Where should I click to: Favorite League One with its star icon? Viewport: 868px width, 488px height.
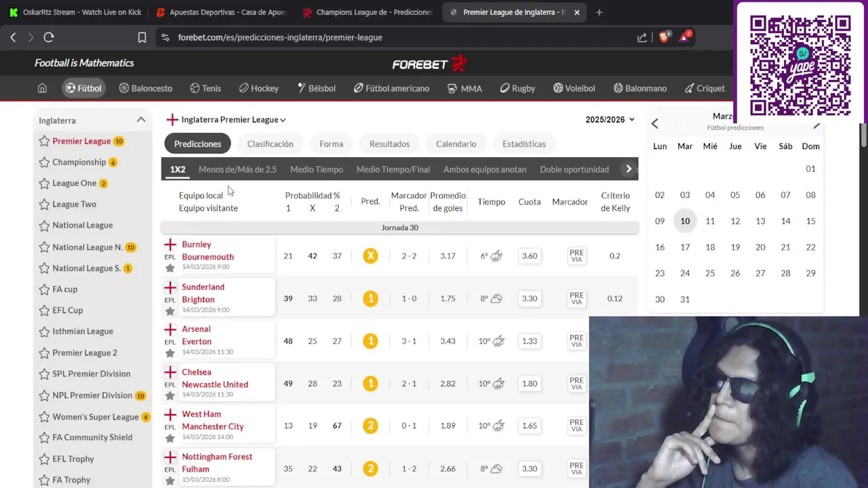pyautogui.click(x=44, y=183)
